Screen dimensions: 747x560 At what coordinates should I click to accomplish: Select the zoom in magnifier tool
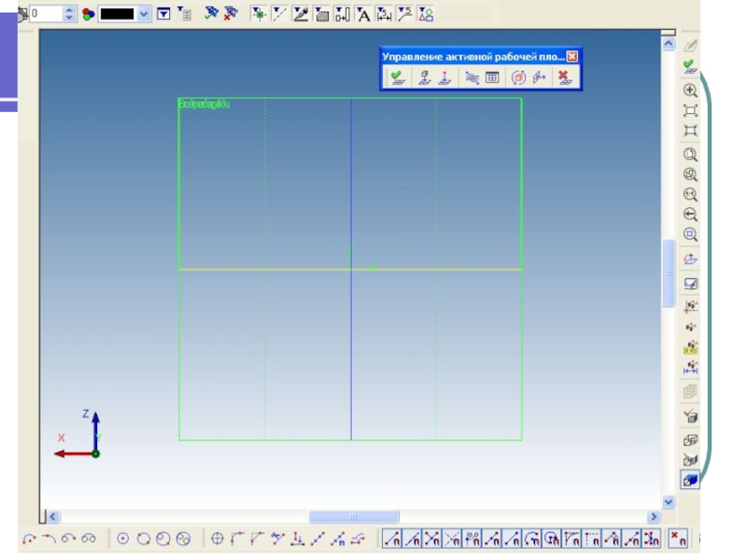click(x=690, y=91)
